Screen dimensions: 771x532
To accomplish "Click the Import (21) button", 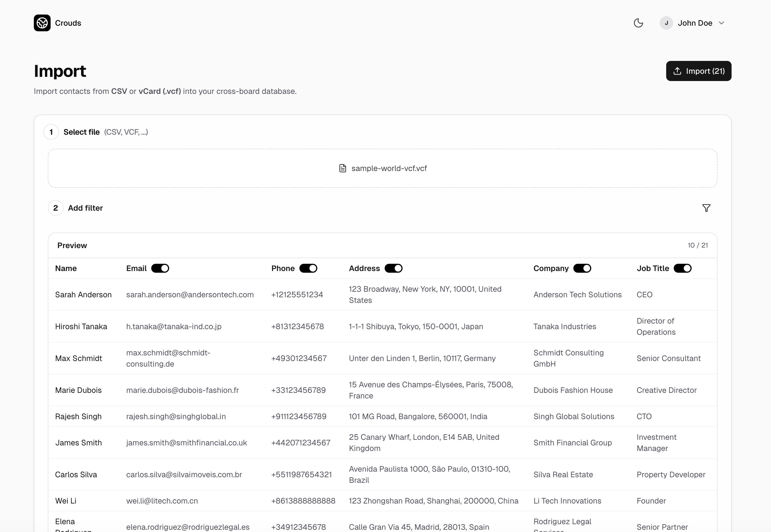I will click(699, 71).
